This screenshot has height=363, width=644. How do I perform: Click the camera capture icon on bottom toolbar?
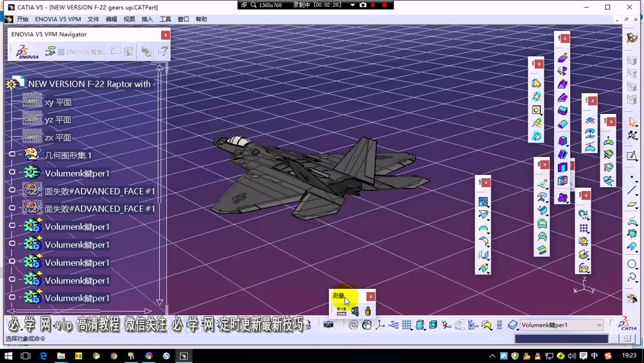tap(328, 325)
